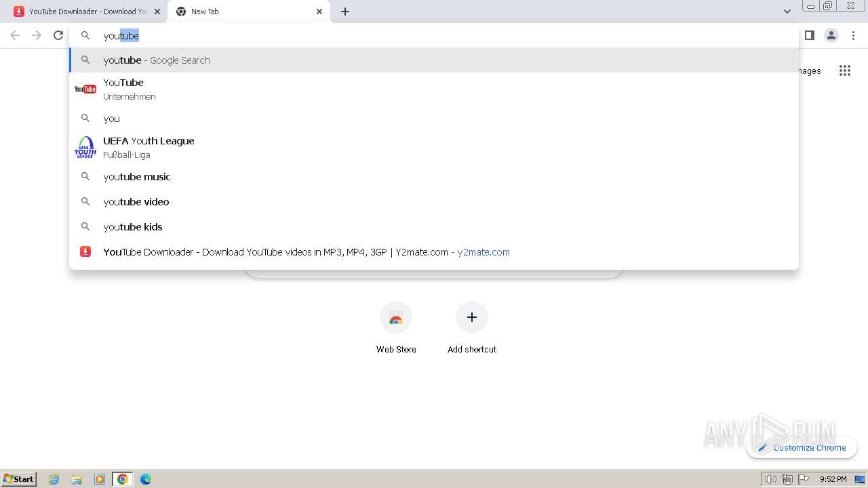Image resolution: width=868 pixels, height=488 pixels.
Task: Close the YouTube Downloader tab
Action: point(157,12)
